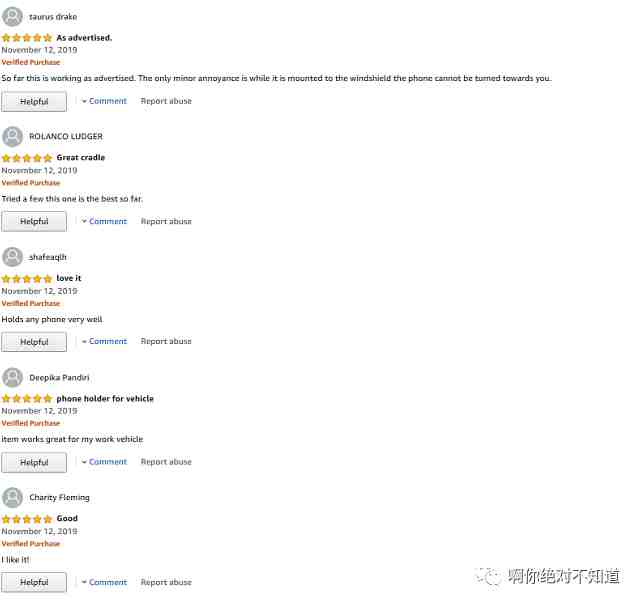Report abuse on Deepika Pandiri's review
640x604 pixels.
click(166, 462)
